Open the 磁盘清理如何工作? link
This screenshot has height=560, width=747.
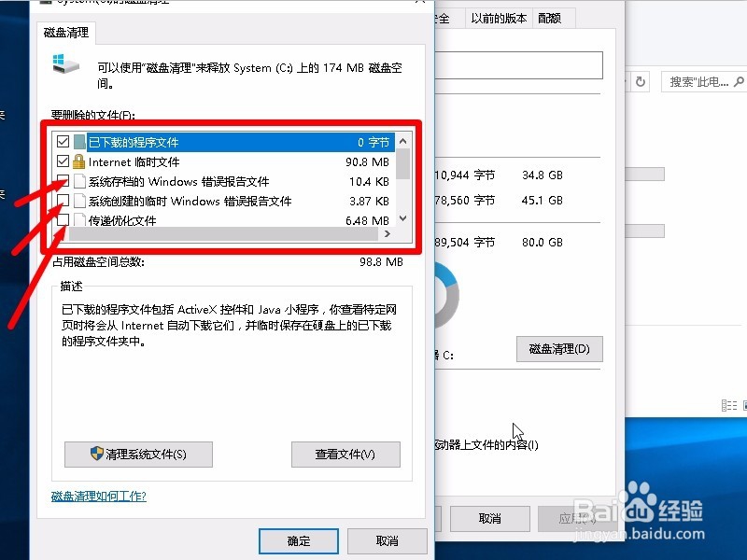[x=99, y=497]
